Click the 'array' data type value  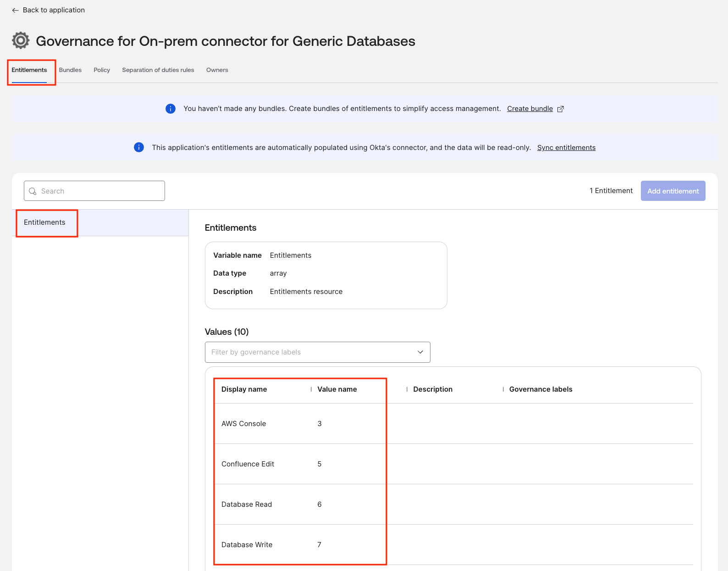click(278, 273)
